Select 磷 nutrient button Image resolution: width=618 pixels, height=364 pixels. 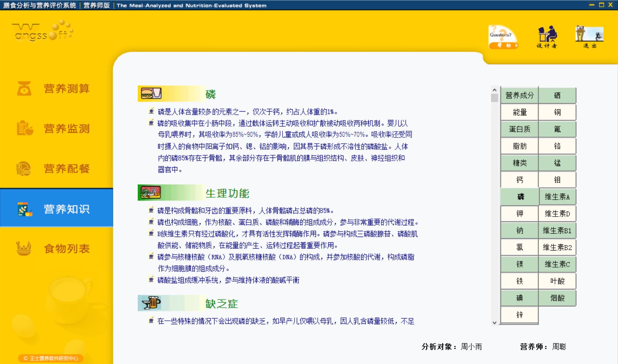click(x=519, y=197)
